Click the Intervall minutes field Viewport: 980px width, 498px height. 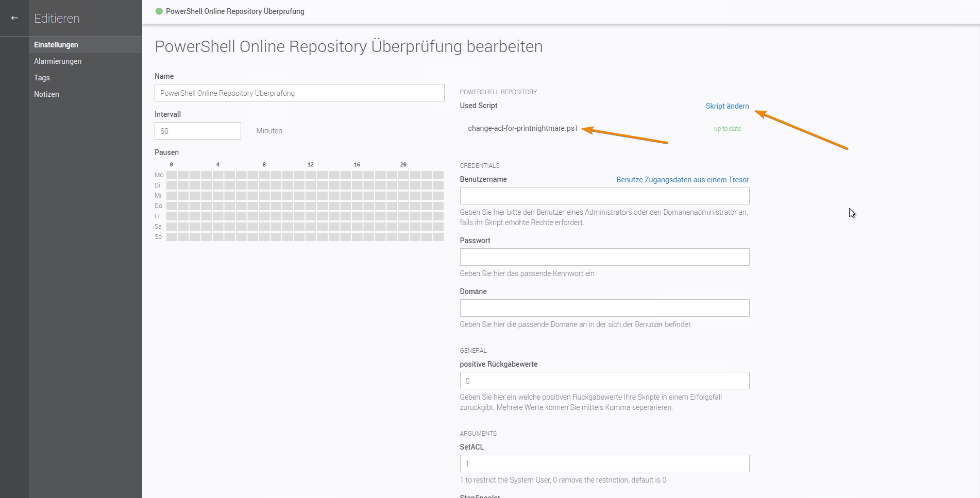[197, 131]
